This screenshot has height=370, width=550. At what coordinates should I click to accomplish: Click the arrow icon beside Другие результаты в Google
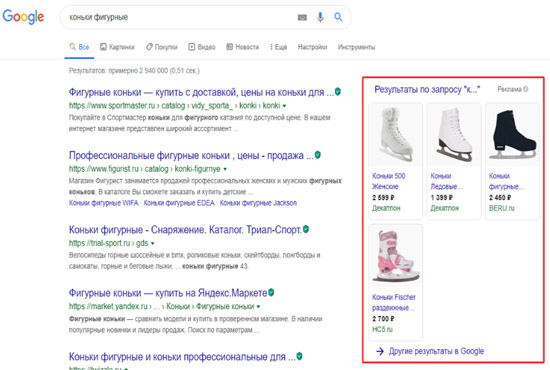point(380,351)
